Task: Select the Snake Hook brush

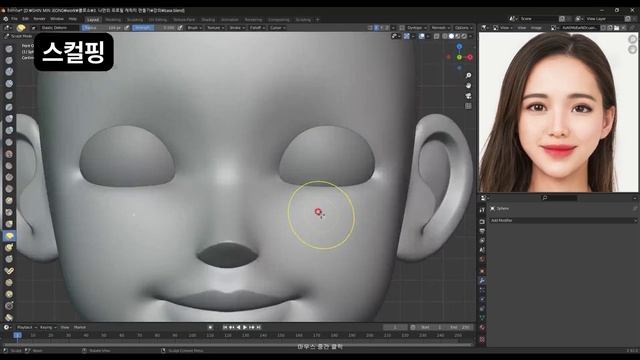Action: click(9, 248)
